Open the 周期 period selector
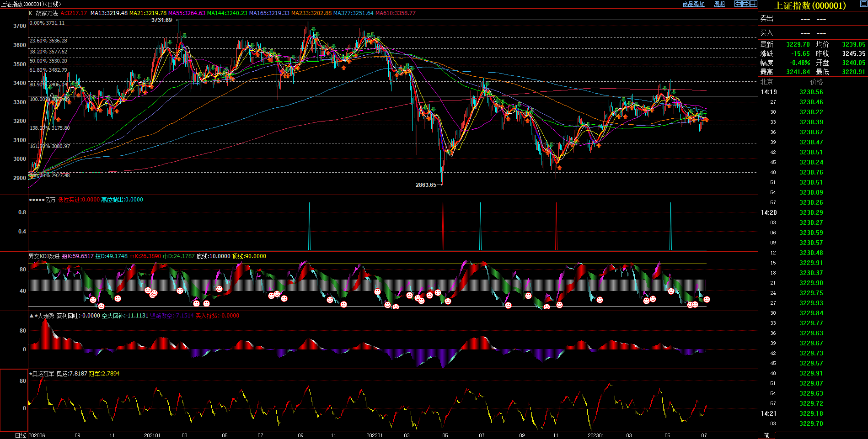This screenshot has height=439, width=868. click(x=719, y=4)
